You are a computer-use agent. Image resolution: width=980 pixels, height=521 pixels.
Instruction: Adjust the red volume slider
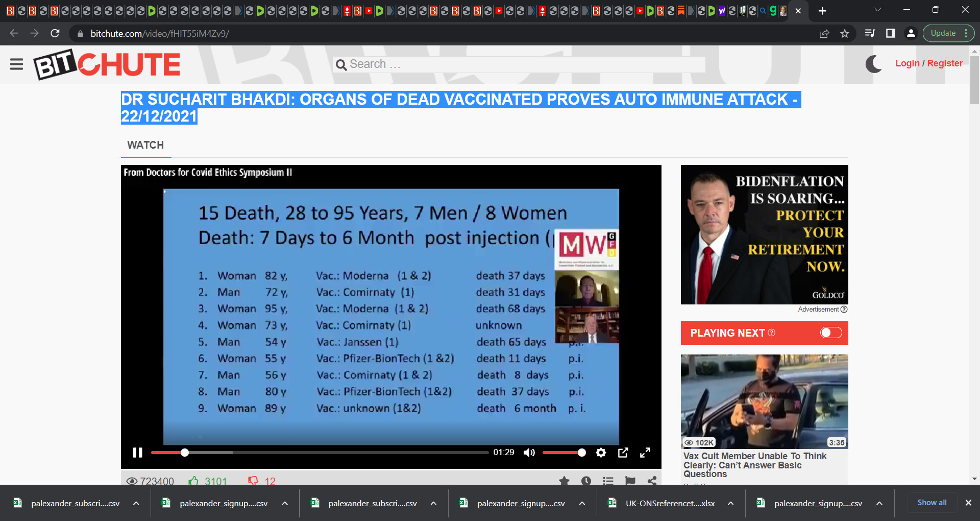pos(563,453)
